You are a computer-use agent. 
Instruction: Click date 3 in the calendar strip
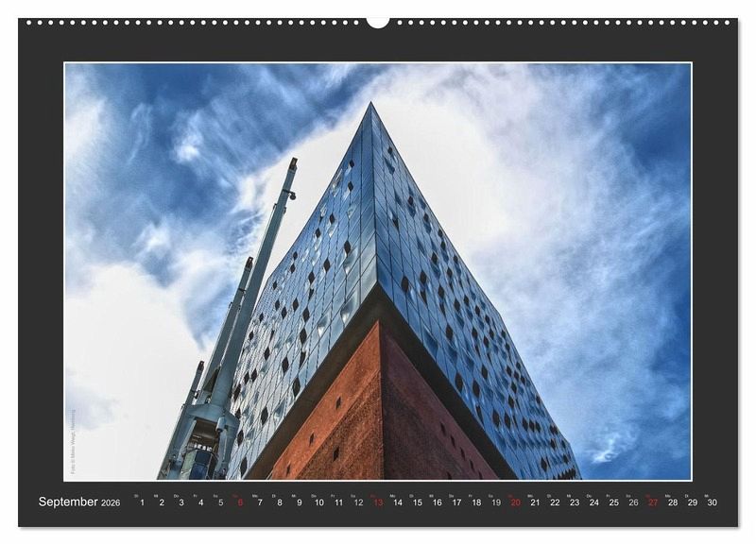[x=181, y=502]
